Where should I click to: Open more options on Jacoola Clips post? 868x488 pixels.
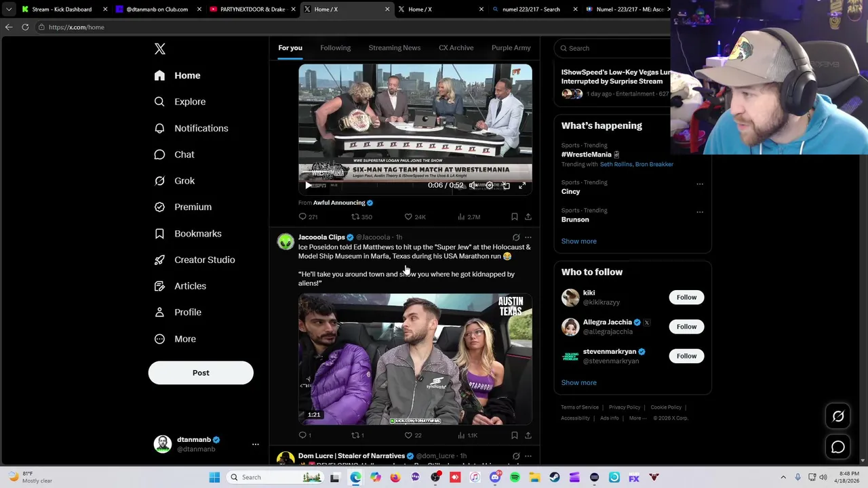(528, 237)
